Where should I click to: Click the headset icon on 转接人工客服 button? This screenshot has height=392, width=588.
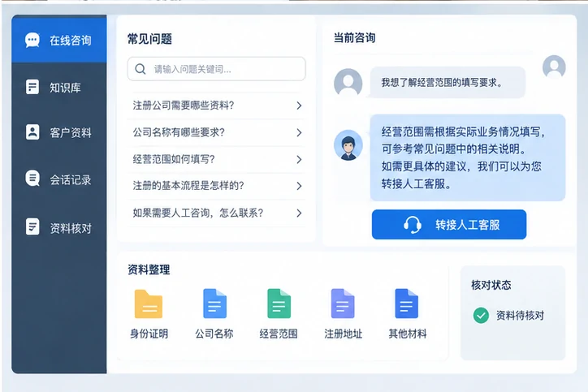412,225
